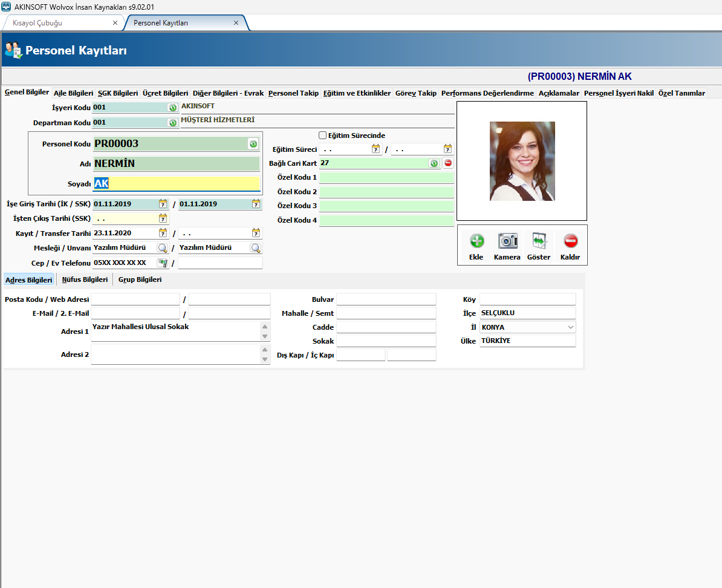This screenshot has width=722, height=588.
Task: Click the E-Mail input field
Action: (135, 313)
